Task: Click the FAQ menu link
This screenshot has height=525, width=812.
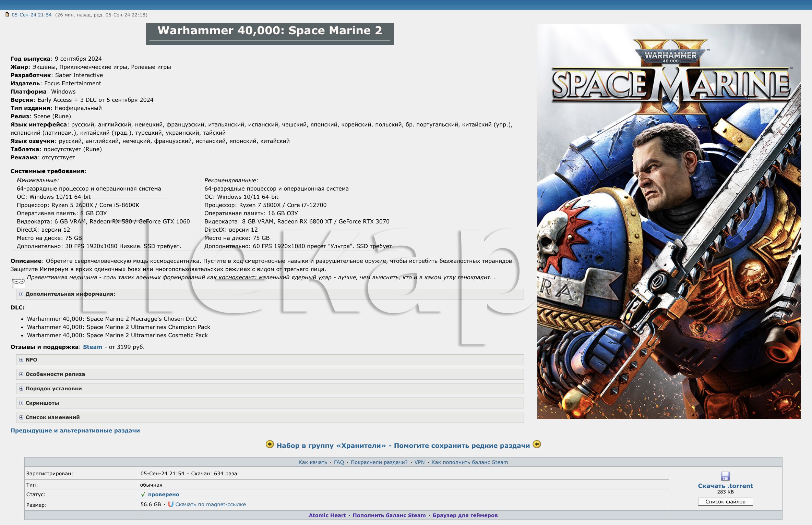Action: (x=339, y=462)
